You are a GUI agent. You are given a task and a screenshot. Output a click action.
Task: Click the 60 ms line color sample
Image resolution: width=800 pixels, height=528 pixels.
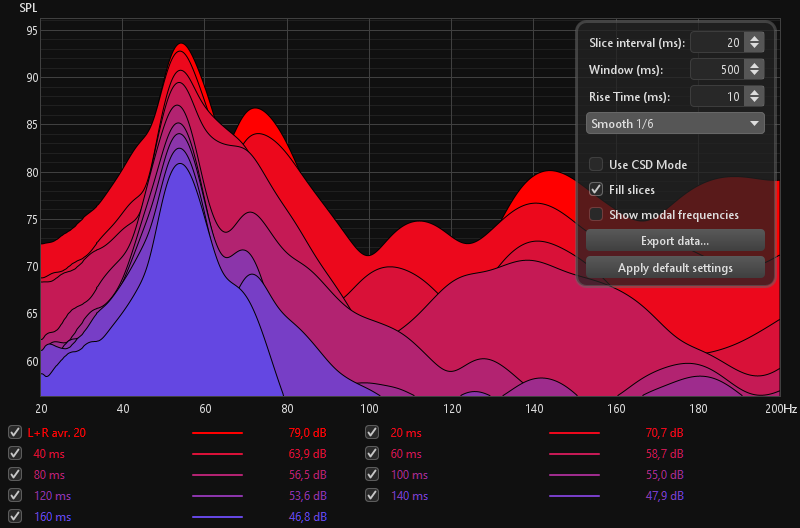point(575,454)
